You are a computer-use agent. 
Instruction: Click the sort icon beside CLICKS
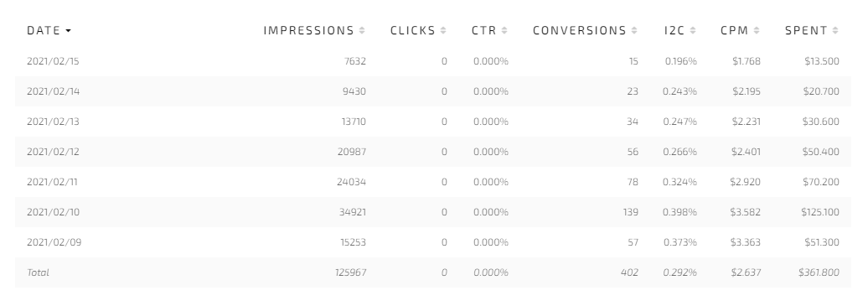coord(443,30)
